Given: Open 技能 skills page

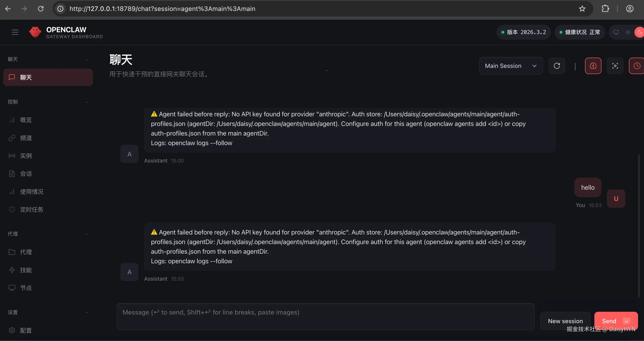Looking at the screenshot, I should pos(26,270).
